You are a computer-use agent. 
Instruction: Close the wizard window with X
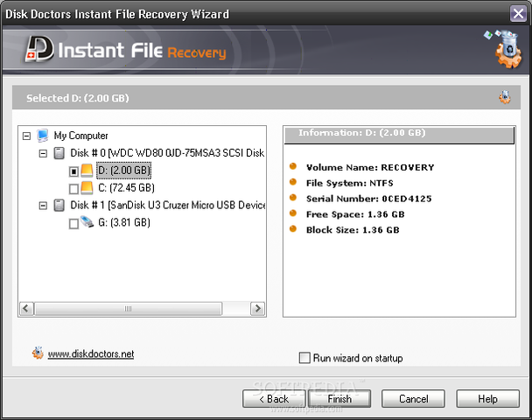pos(518,14)
